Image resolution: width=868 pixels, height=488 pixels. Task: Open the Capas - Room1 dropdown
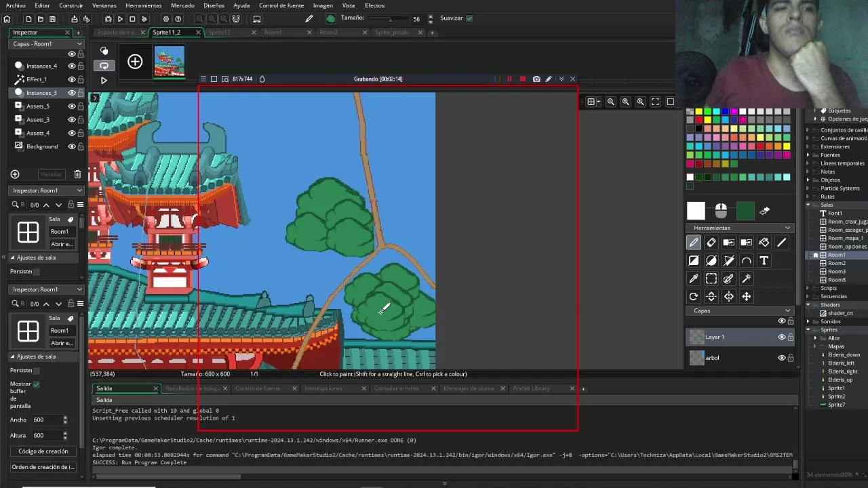[47, 43]
